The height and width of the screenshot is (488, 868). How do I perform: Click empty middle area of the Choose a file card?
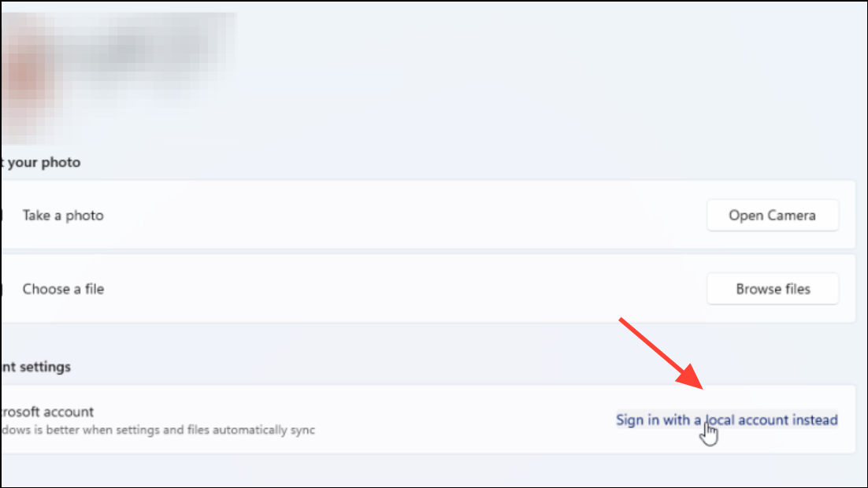click(404, 289)
